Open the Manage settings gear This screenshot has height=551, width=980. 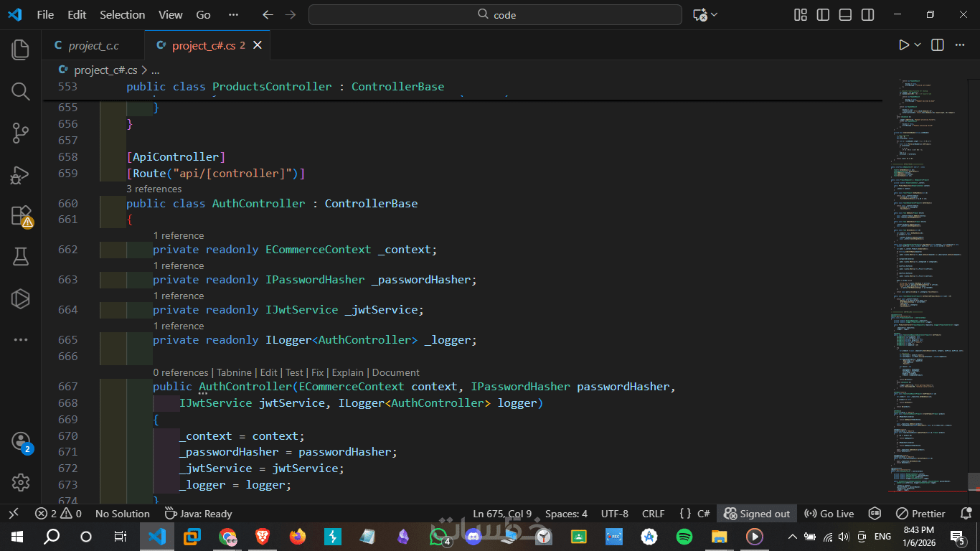click(20, 482)
